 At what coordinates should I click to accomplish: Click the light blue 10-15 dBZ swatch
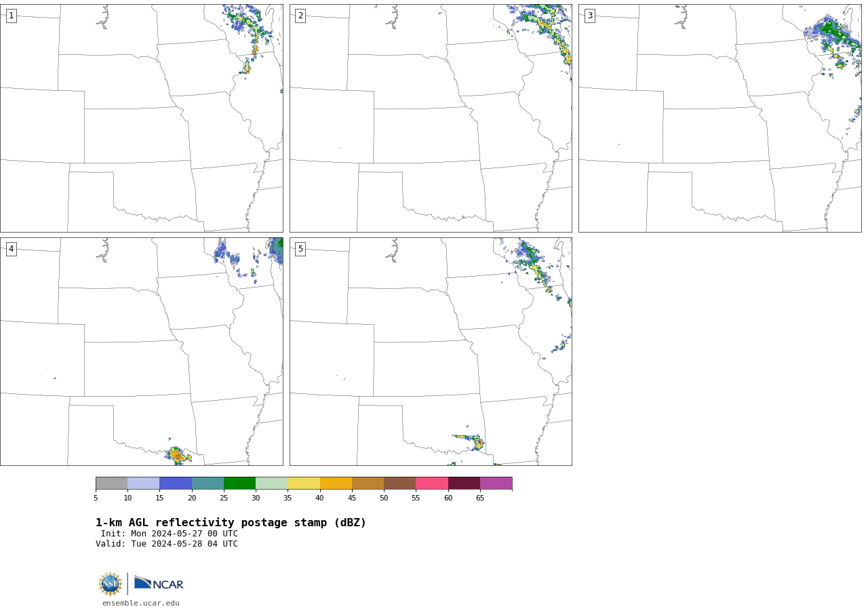pyautogui.click(x=143, y=484)
